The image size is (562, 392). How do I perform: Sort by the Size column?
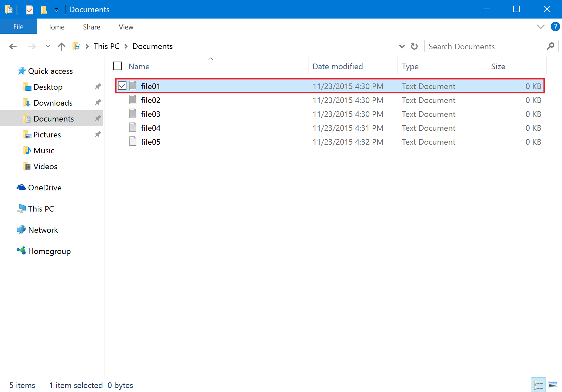coord(498,67)
